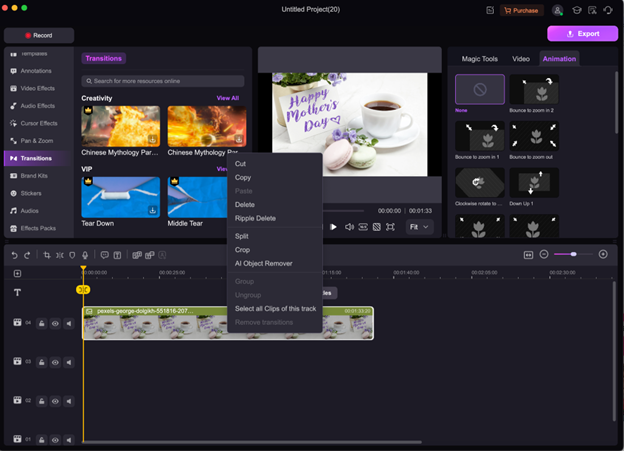Click the text track T icon
This screenshot has width=624, height=451.
[x=18, y=293]
